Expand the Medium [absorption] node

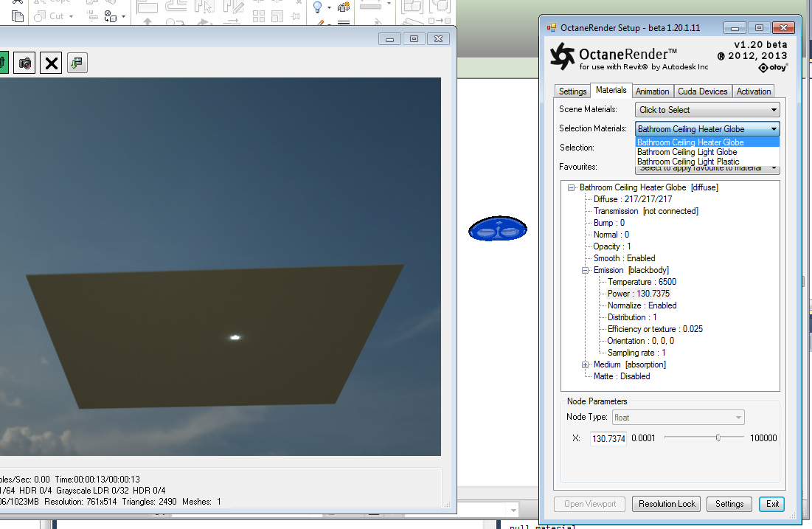click(x=585, y=364)
